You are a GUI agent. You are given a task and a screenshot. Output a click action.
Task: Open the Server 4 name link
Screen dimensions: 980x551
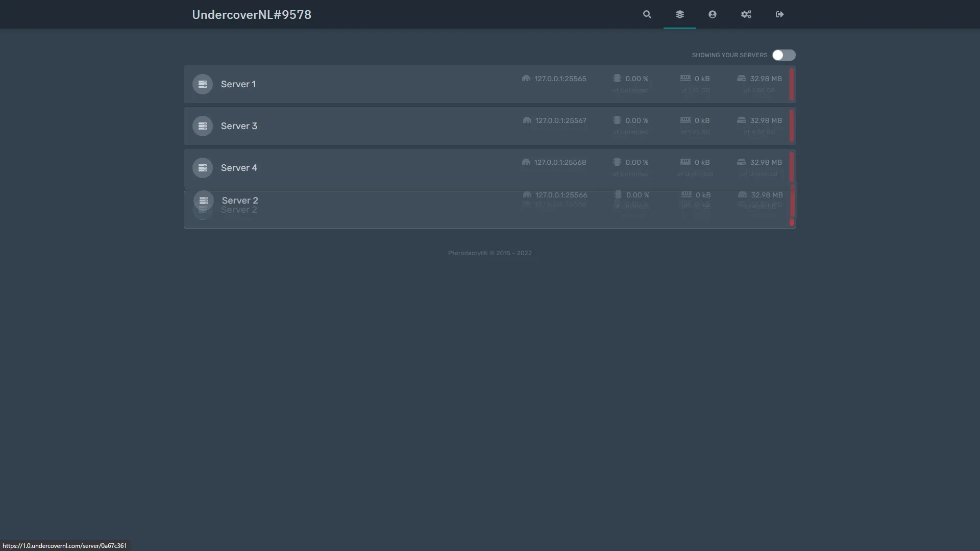coord(239,168)
